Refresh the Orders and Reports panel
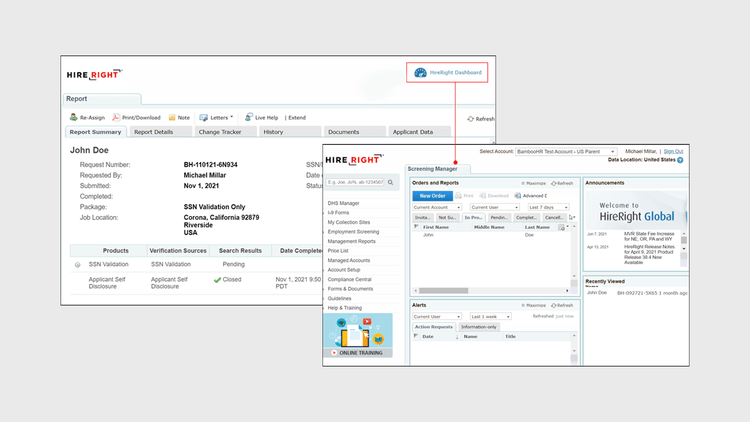The image size is (750, 422). tap(562, 183)
